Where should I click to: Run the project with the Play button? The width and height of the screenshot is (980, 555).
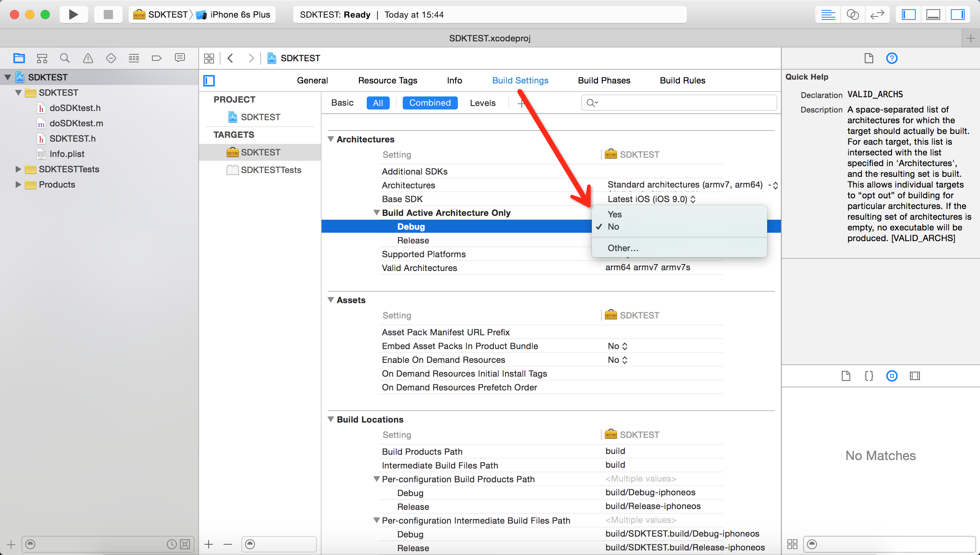73,15
